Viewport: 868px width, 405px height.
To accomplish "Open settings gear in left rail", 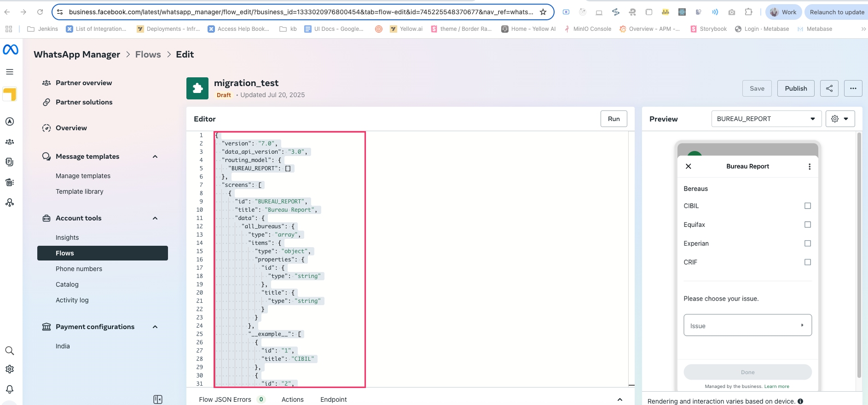I will coord(10,369).
